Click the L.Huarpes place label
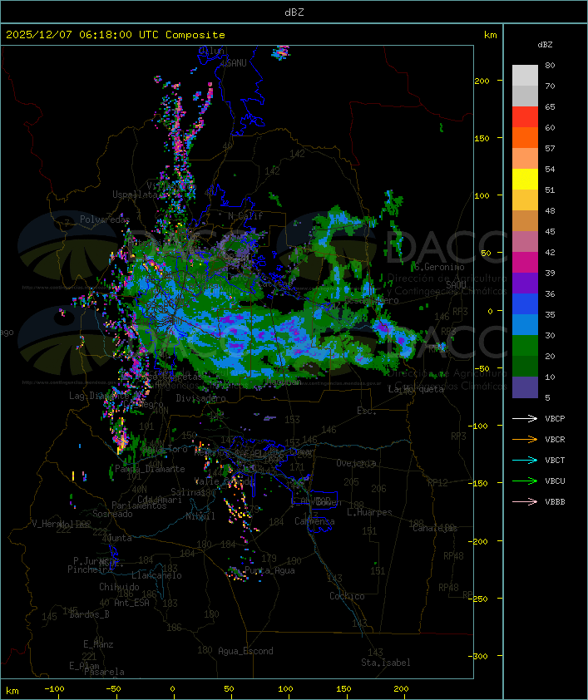The width and height of the screenshot is (588, 700). tap(369, 512)
